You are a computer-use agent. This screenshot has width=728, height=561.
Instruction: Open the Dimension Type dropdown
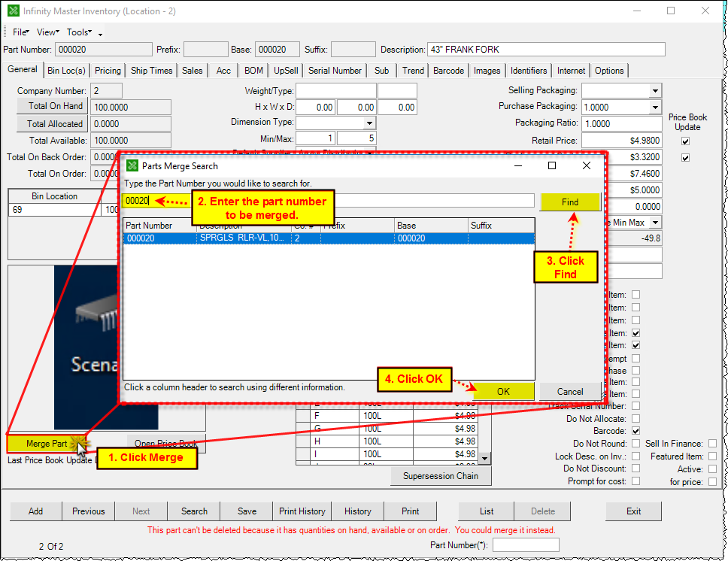[369, 123]
